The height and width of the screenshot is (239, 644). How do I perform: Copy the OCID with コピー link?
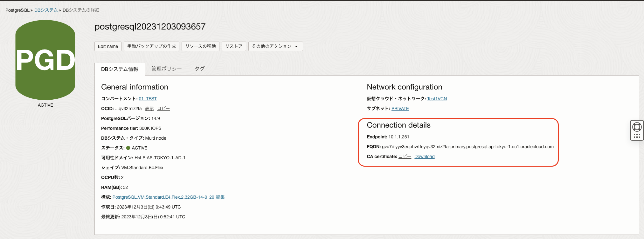coord(163,109)
